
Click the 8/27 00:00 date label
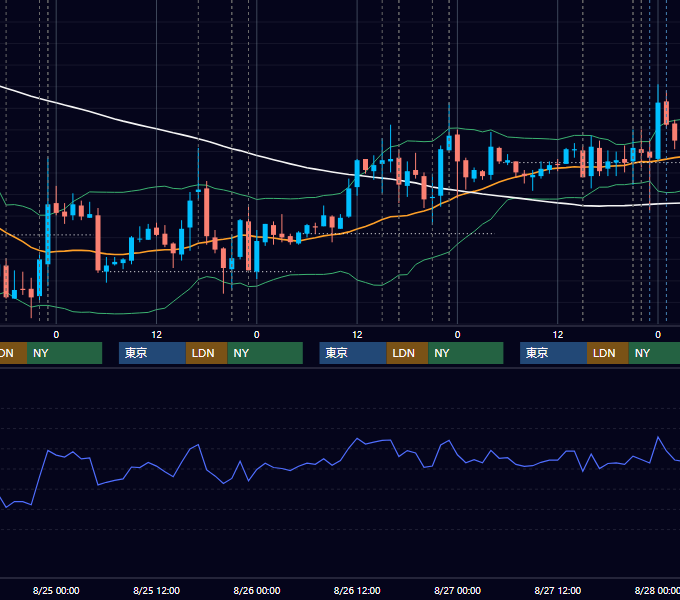point(457,590)
